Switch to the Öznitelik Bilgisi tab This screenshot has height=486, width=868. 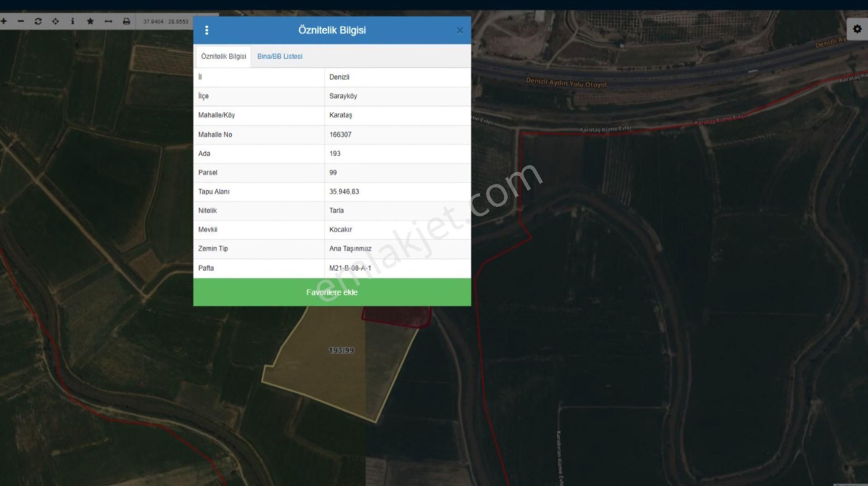(223, 57)
